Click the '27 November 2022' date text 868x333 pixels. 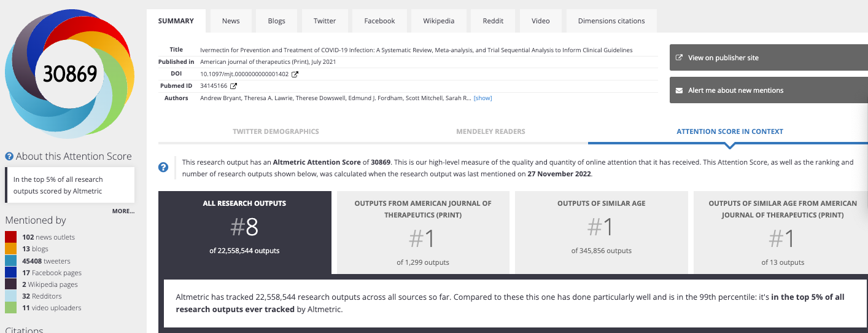click(x=559, y=174)
